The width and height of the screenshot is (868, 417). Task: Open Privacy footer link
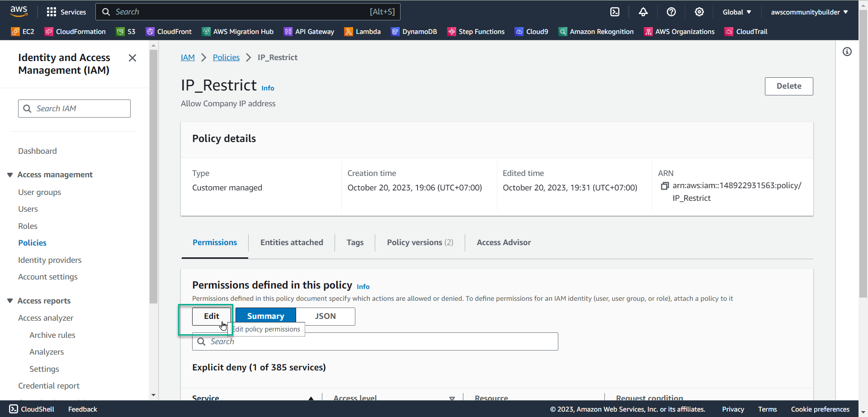click(x=733, y=409)
